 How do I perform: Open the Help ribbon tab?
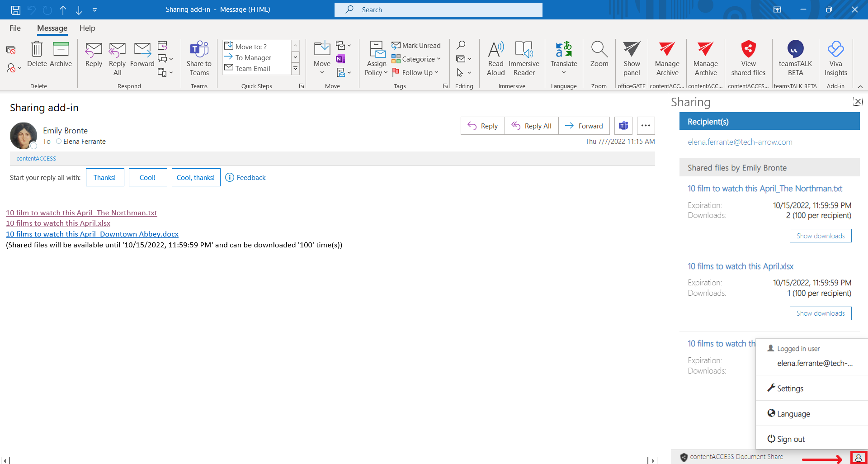coord(87,28)
